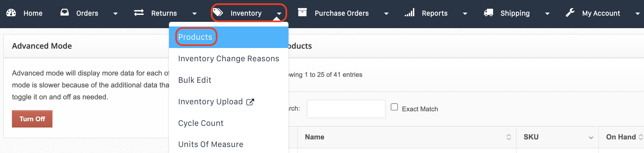Turn Off Advanced Mode
Viewport: 644px width, 153px height.
tap(32, 119)
